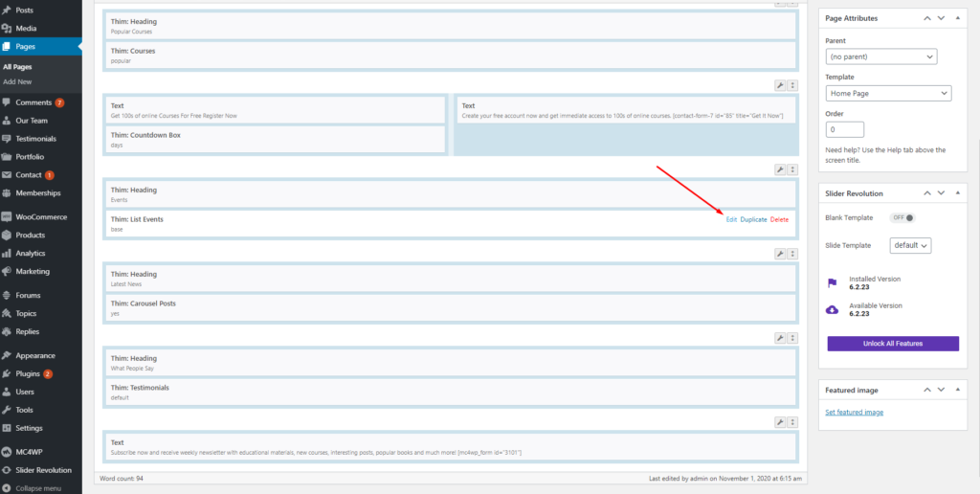Screen dimensions: 980x494
Task: Select the Thim: Carousel Posts widget
Action: point(451,308)
